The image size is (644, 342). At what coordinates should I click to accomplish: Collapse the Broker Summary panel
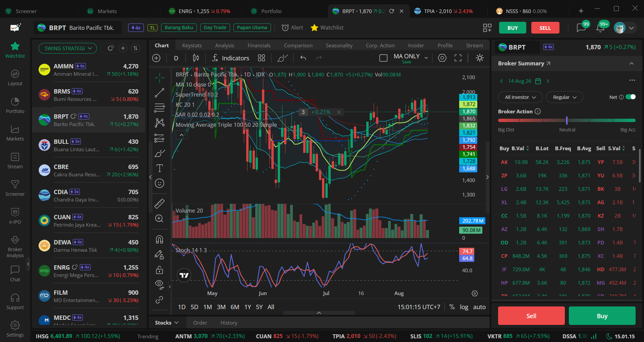pyautogui.click(x=631, y=64)
